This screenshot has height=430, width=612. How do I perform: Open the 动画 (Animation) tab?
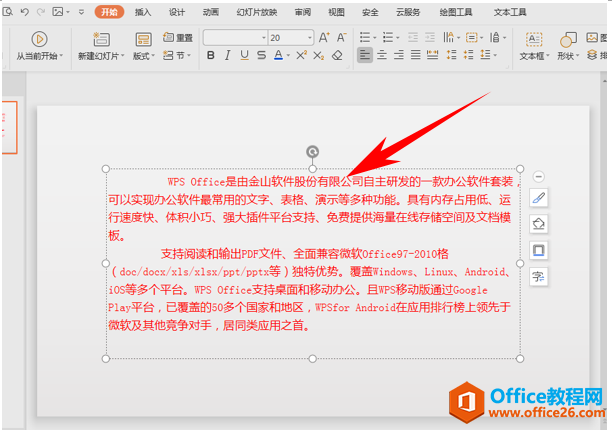tap(210, 12)
